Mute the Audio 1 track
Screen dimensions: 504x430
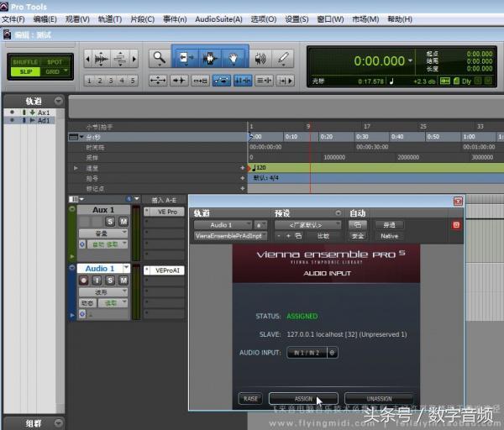pos(123,281)
